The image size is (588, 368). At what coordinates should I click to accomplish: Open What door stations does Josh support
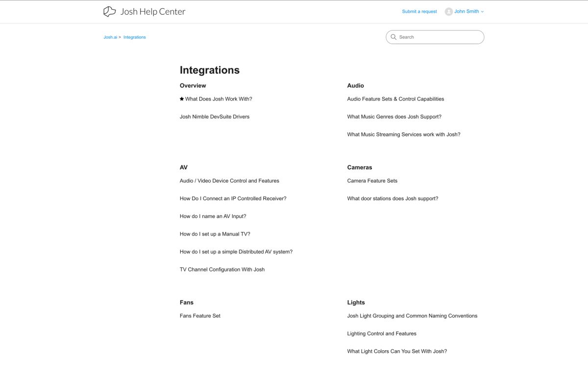coord(393,199)
